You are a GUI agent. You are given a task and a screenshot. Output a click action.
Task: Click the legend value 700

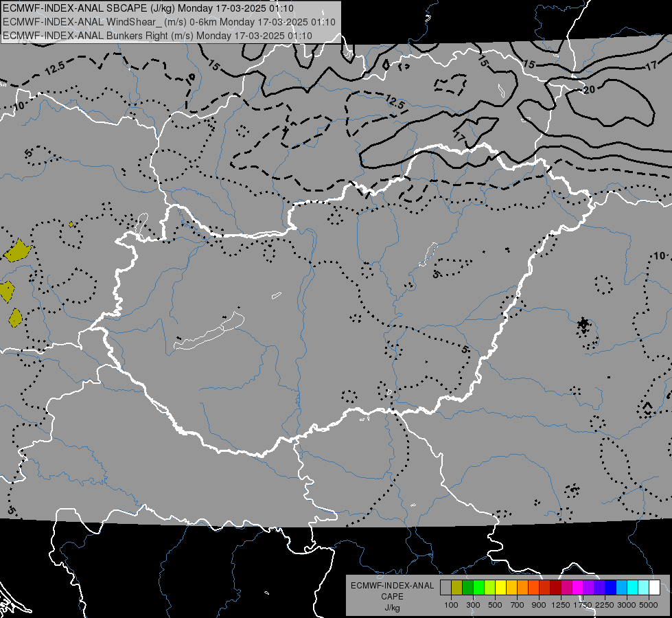518,605
